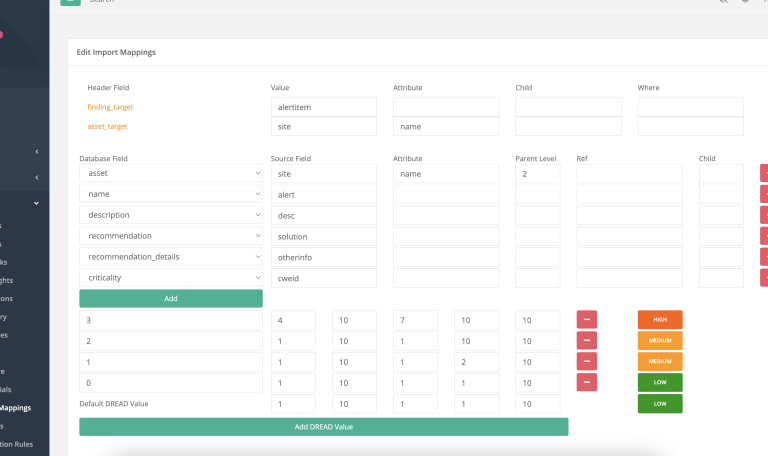Open Mappings in the sidebar
This screenshot has width=768, height=456.
pos(15,408)
